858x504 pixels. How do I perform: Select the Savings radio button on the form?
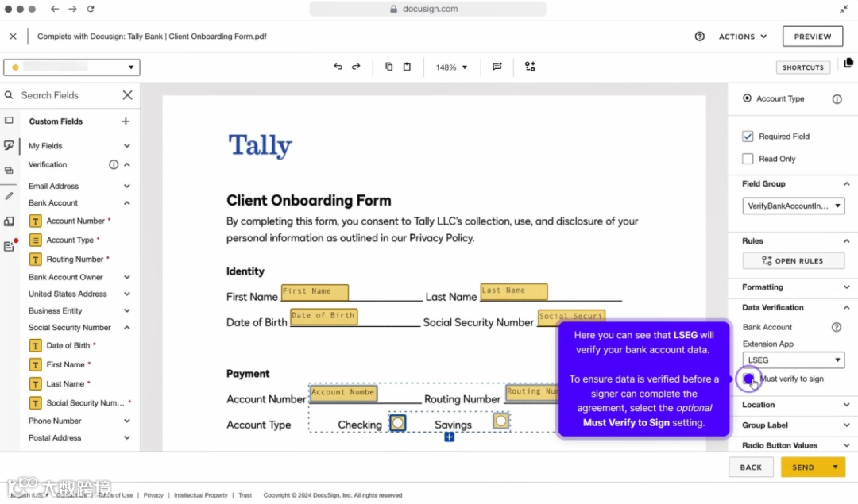(500, 421)
